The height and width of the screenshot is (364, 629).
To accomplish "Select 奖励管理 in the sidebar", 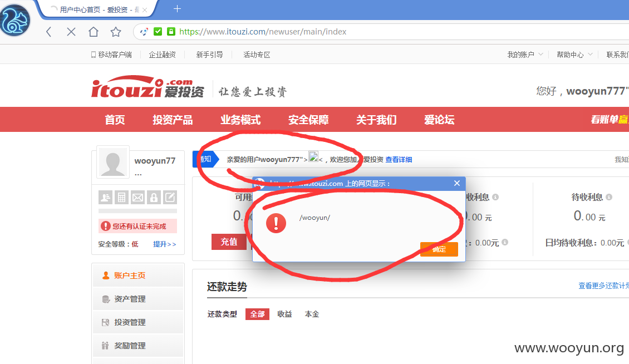I will coord(138,346).
